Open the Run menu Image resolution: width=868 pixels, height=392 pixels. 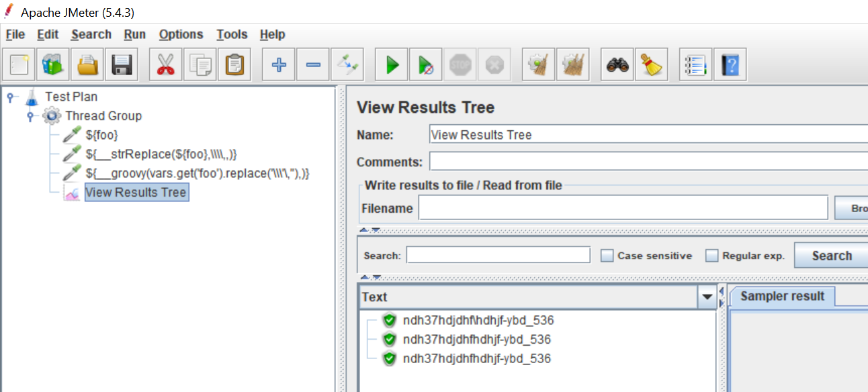135,34
